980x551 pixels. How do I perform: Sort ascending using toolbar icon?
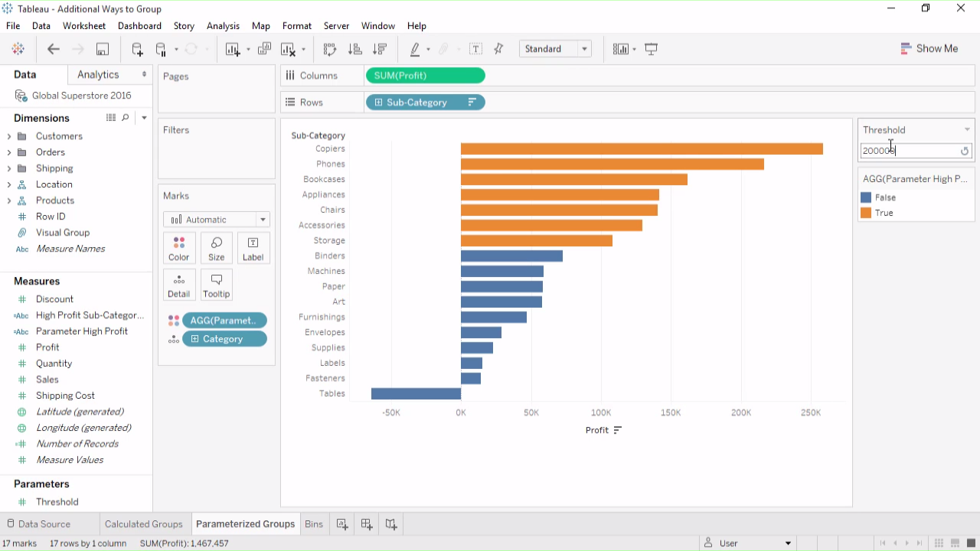point(354,49)
